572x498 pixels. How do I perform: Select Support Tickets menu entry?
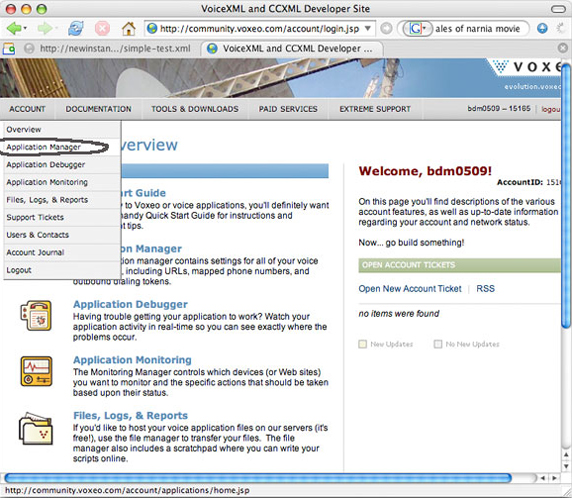coord(62,217)
